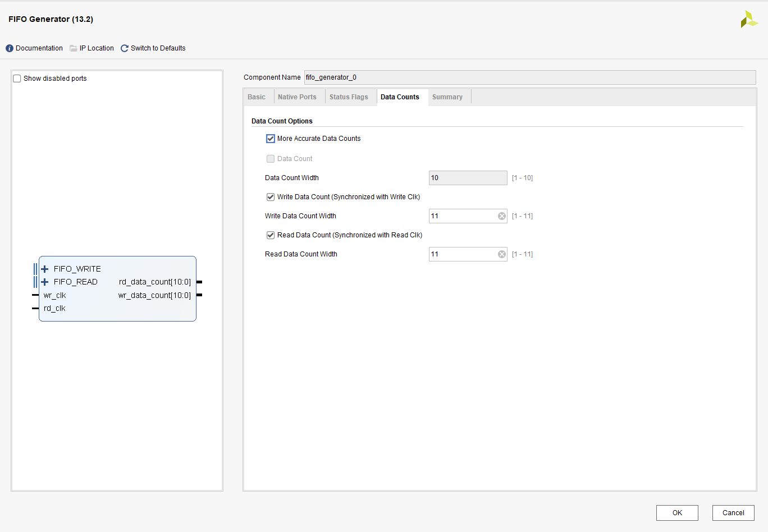Click the disabled Data Count checkbox

(x=271, y=159)
